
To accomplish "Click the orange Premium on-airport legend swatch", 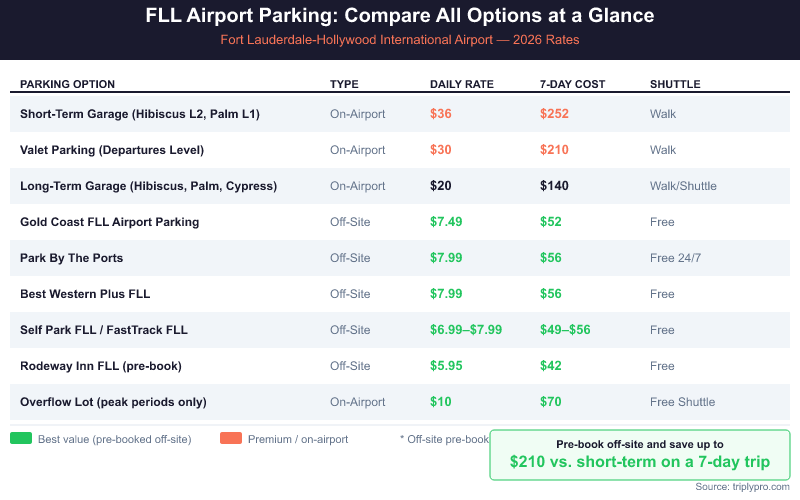I will [231, 438].
